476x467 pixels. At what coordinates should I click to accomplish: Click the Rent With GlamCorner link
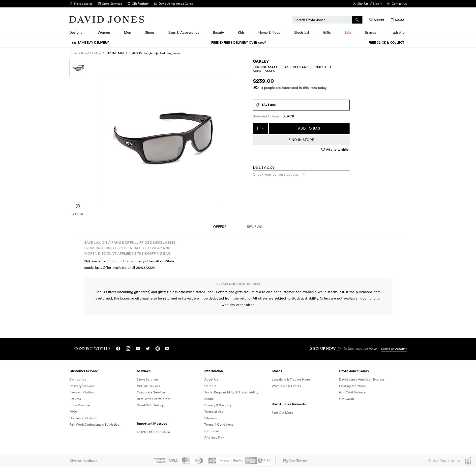point(154,399)
